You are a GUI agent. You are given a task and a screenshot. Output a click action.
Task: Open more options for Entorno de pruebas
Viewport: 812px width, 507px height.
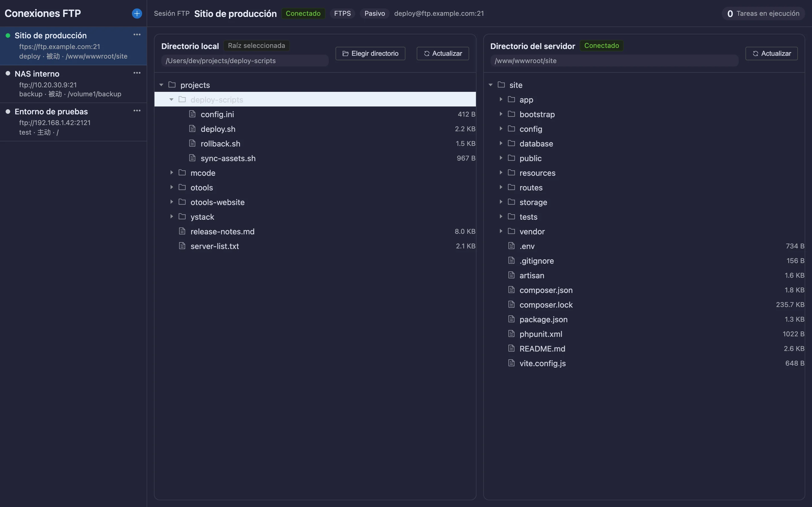point(137,111)
